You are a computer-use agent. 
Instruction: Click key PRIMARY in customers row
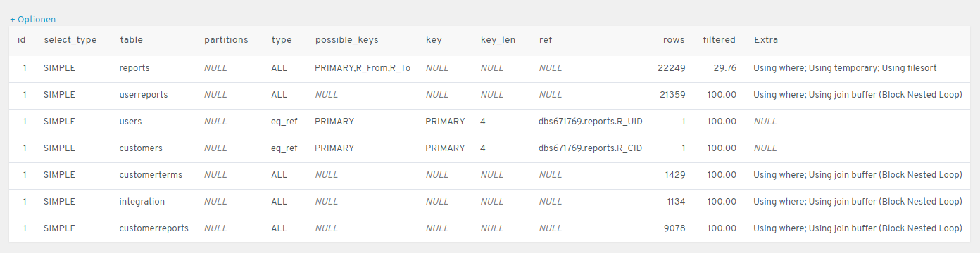pyautogui.click(x=445, y=148)
